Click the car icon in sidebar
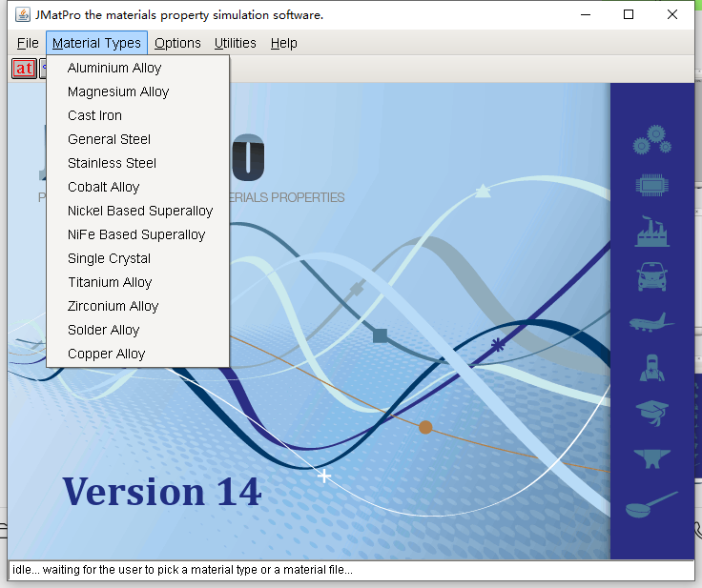The image size is (702, 588). click(651, 276)
